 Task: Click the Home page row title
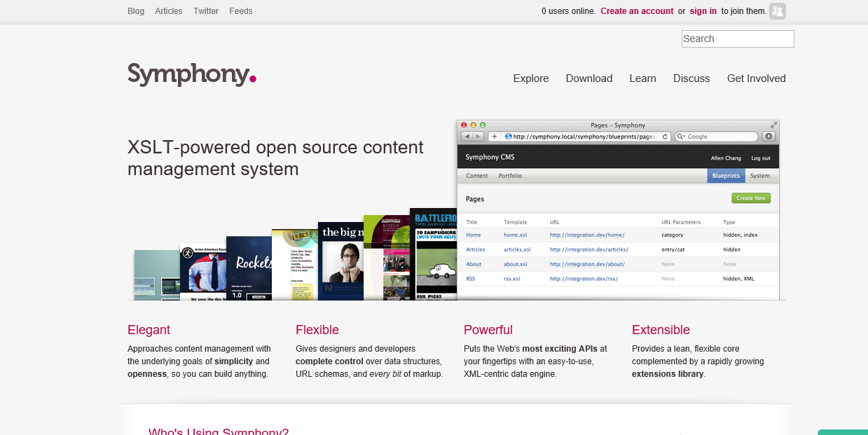pos(474,235)
